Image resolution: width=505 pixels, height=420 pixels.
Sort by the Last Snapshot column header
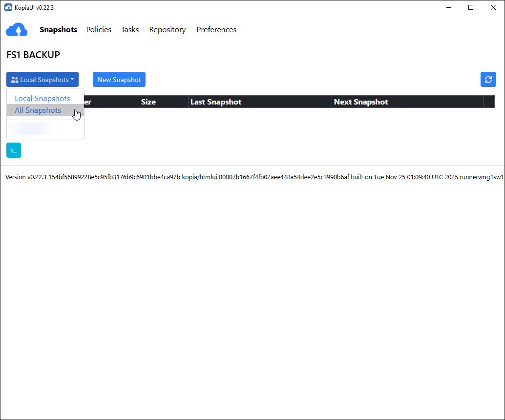tap(216, 102)
